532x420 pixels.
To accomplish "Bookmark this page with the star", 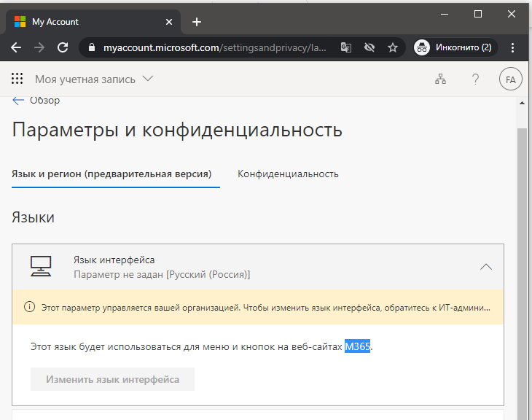I will tap(393, 47).
